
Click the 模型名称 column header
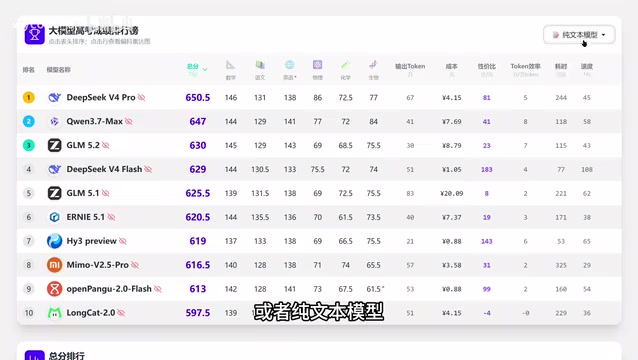pyautogui.click(x=59, y=70)
